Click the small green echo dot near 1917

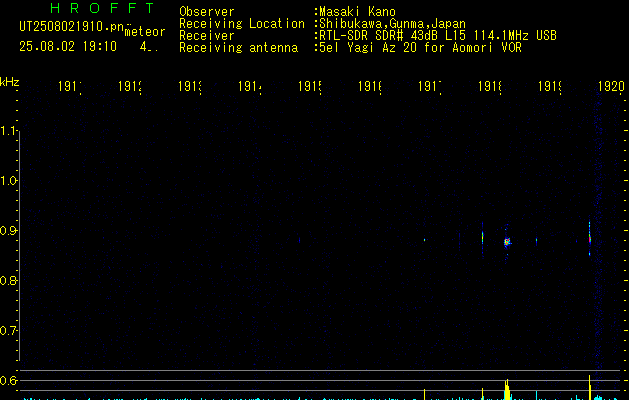coord(424,240)
